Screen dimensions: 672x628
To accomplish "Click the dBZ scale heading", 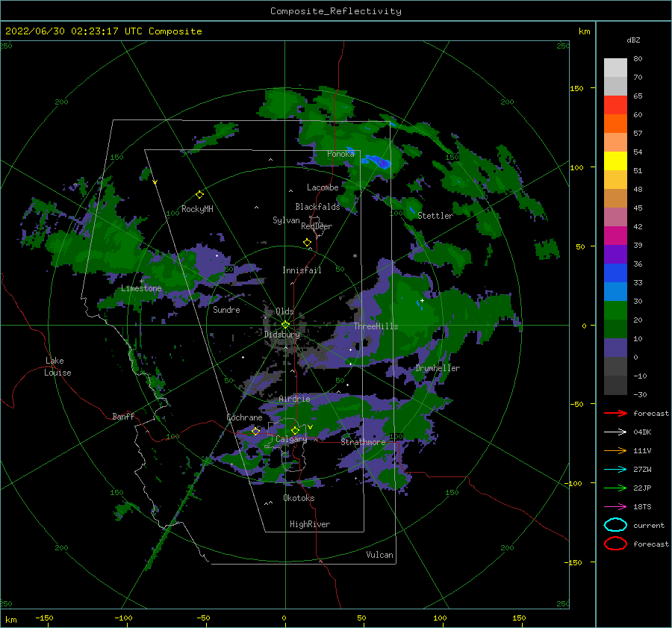I will (x=633, y=40).
